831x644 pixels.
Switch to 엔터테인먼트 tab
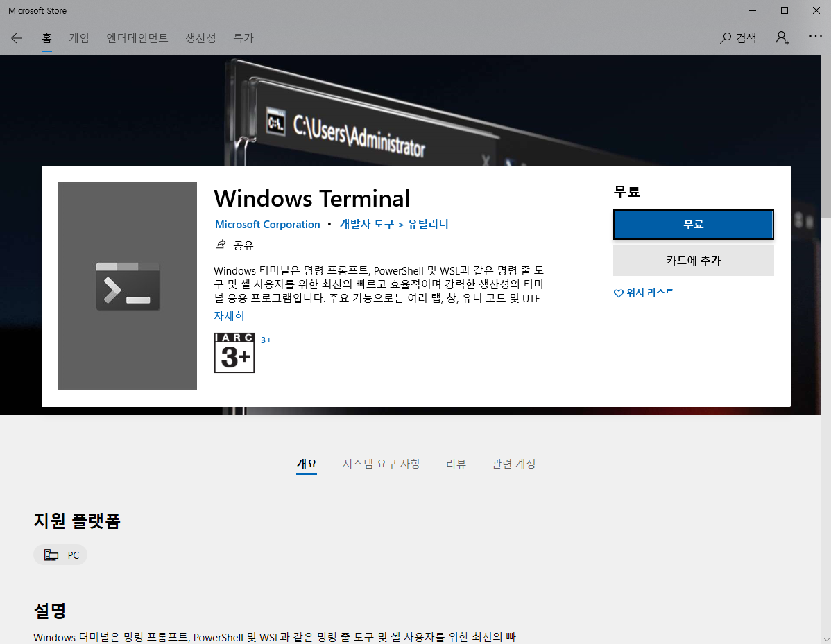pyautogui.click(x=137, y=38)
